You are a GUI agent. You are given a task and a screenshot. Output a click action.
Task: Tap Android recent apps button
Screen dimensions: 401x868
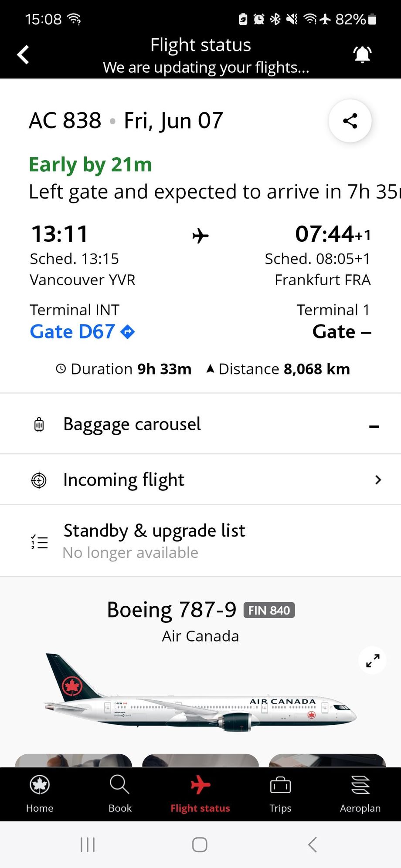88,844
